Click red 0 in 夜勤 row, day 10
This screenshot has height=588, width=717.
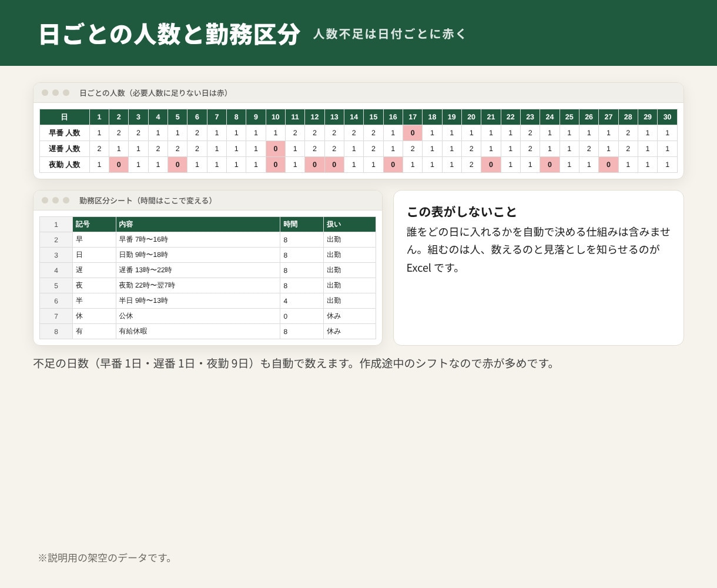(275, 165)
